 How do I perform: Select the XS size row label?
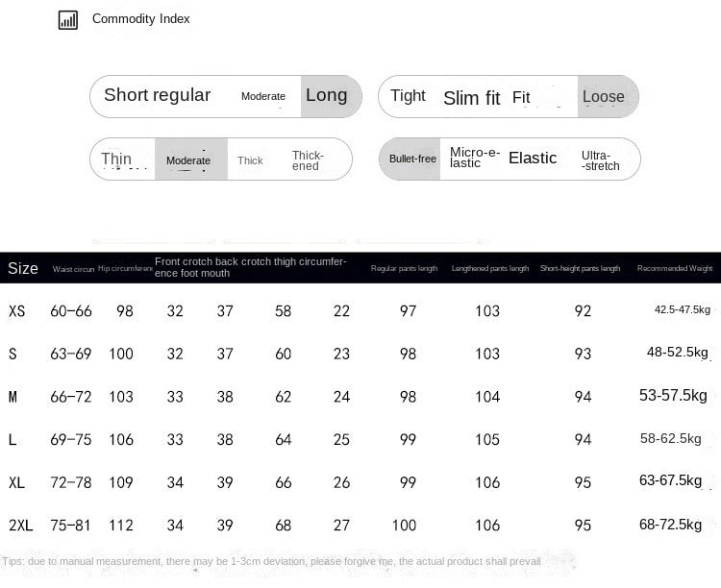17,311
